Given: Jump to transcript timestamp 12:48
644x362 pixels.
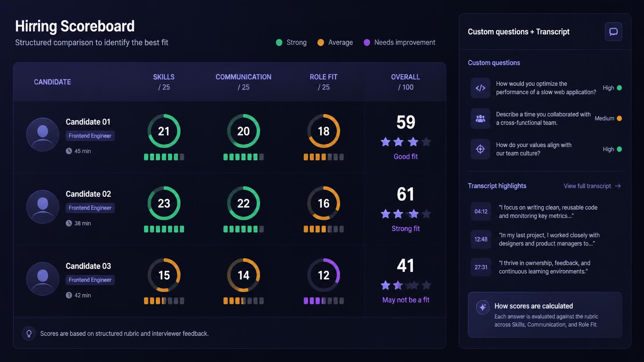Looking at the screenshot, I should [x=481, y=239].
